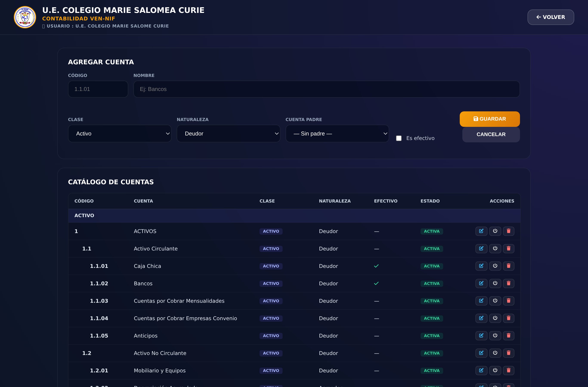Screen dimensions: 588x387
Task: Select code 1.2.01 cell
Action: pyautogui.click(x=99, y=370)
